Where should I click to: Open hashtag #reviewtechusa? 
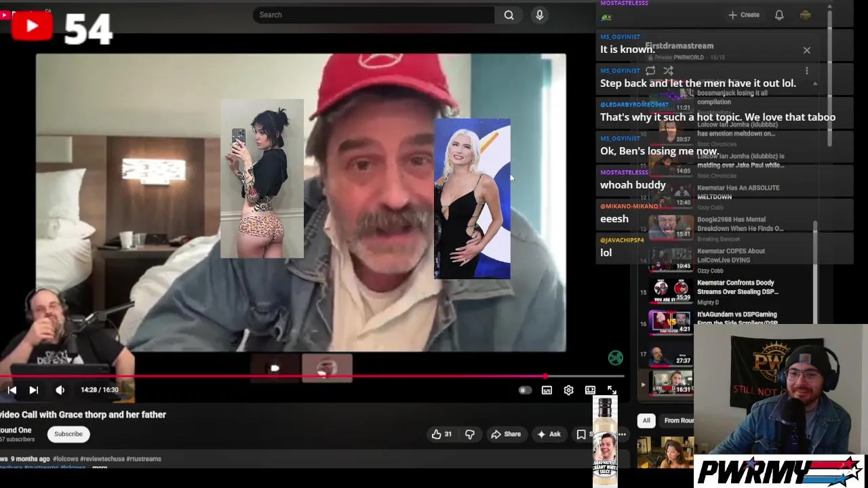point(102,459)
